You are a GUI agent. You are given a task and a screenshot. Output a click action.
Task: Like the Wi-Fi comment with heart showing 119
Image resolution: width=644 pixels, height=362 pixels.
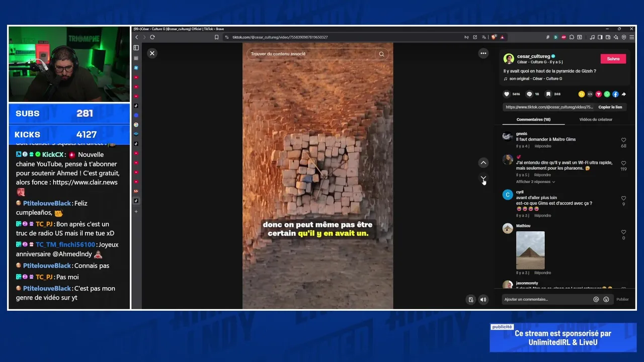tap(623, 163)
